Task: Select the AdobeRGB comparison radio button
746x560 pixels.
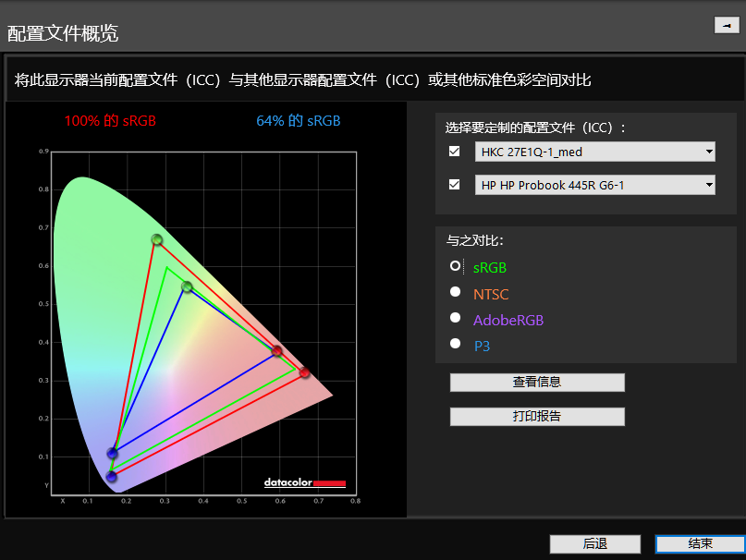Action: [x=456, y=317]
